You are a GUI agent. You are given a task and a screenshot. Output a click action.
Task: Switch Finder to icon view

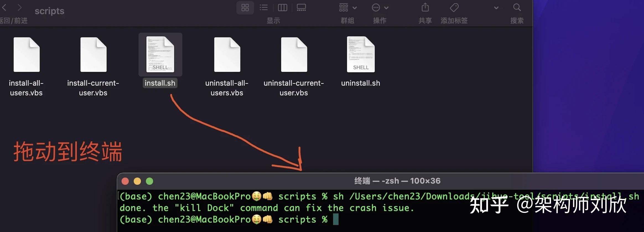click(245, 7)
